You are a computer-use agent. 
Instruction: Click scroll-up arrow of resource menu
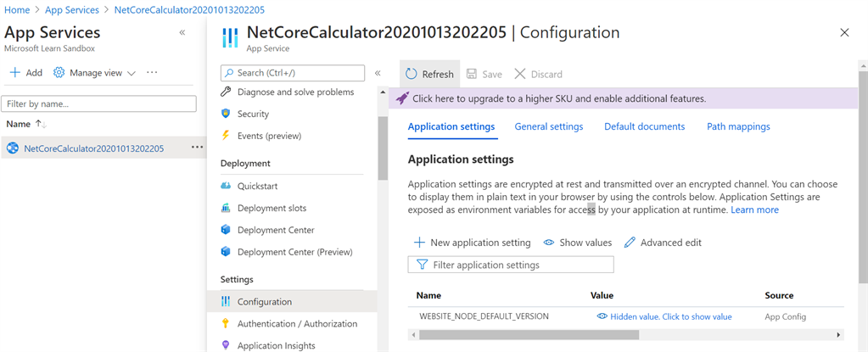pos(382,91)
